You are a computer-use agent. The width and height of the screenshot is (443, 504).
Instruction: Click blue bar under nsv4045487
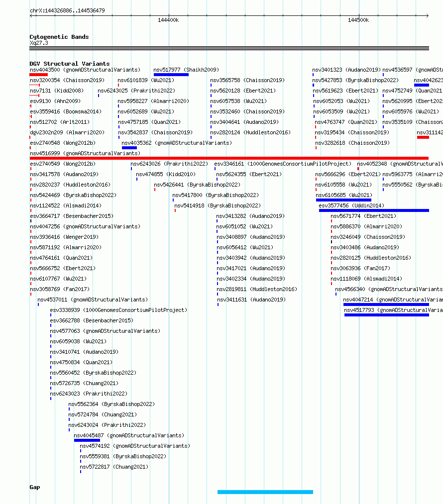(87, 440)
